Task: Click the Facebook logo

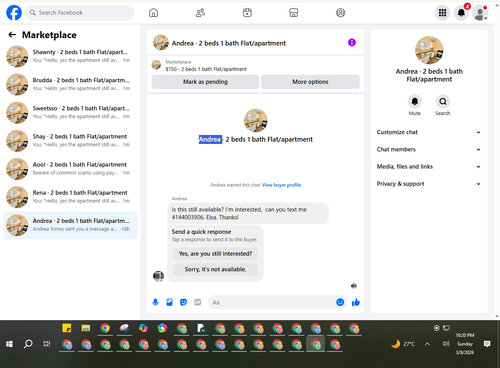Action: pyautogui.click(x=14, y=13)
